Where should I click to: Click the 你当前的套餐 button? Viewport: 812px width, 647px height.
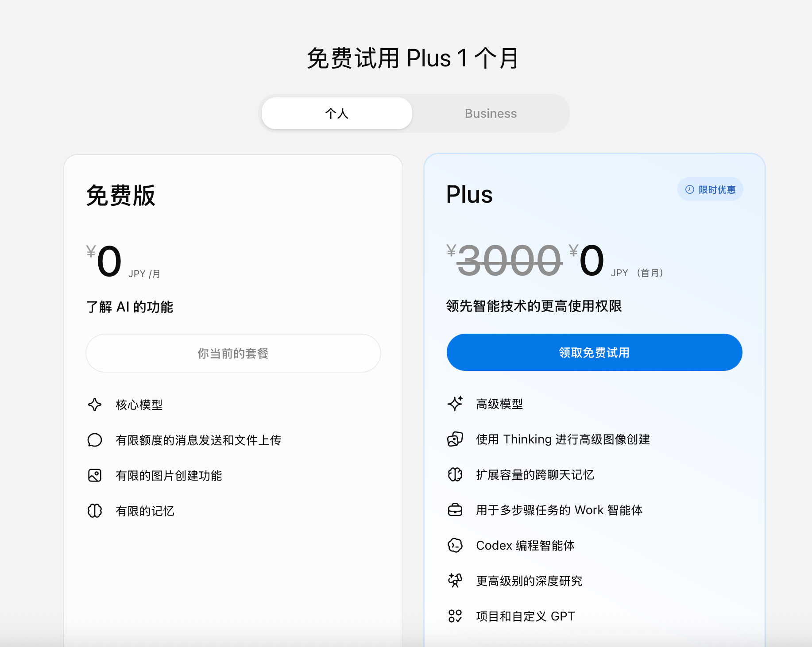[x=233, y=353]
